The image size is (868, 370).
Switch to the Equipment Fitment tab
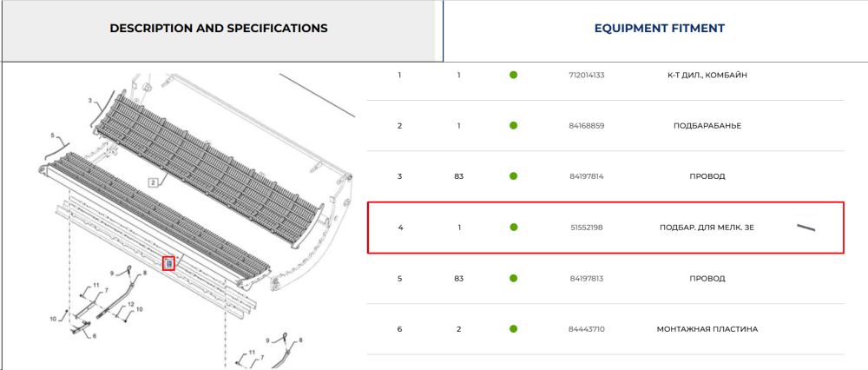pos(660,29)
